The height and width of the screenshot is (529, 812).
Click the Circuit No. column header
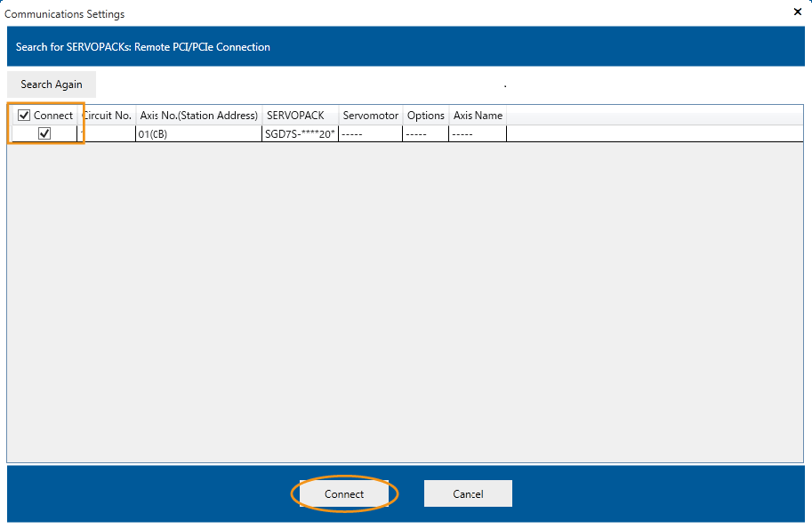click(x=108, y=116)
